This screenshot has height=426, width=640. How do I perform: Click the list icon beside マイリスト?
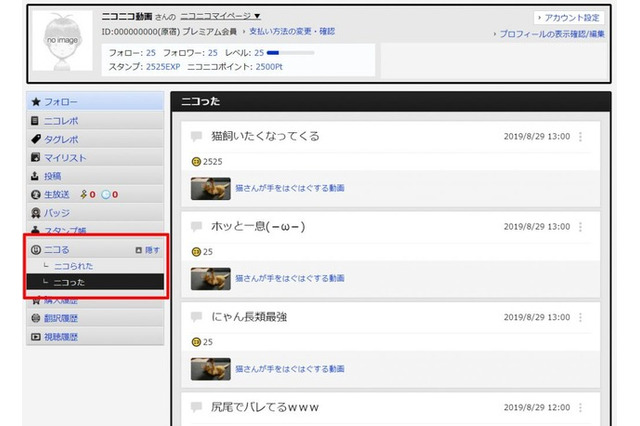[36, 158]
